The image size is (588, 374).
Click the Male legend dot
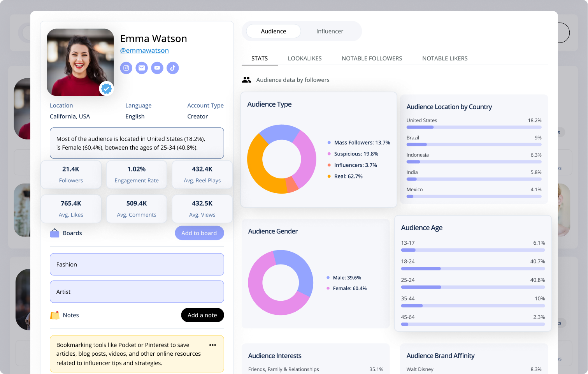click(328, 278)
